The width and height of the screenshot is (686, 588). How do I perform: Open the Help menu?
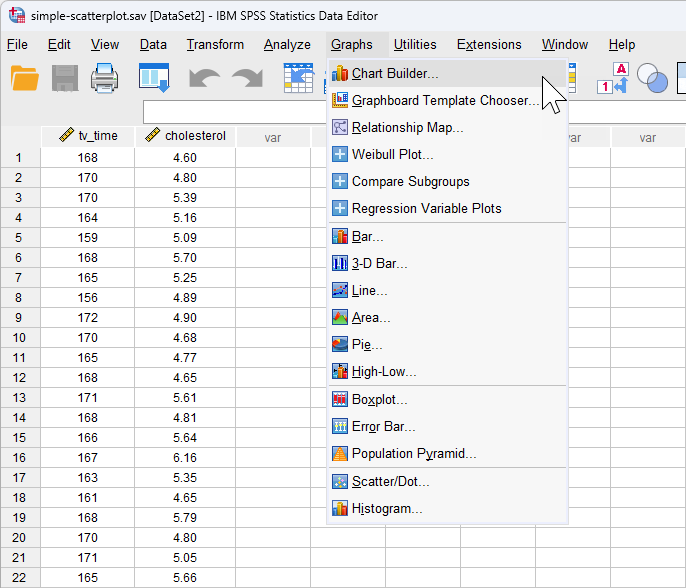(x=622, y=45)
